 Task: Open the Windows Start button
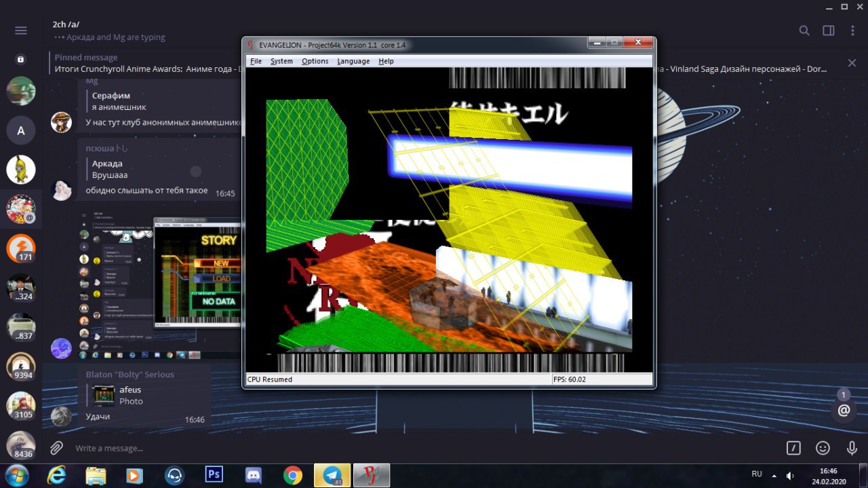click(x=16, y=475)
